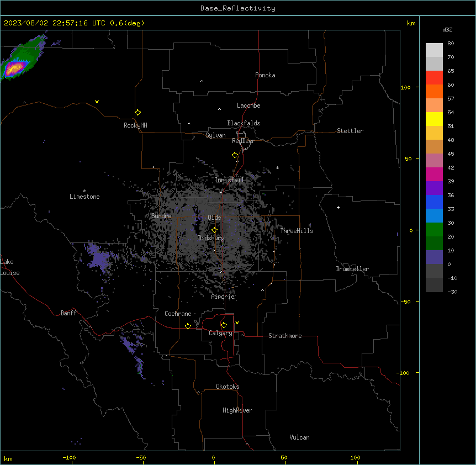Click the intense storm cell core at top-left
This screenshot has width=476, height=465.
[x=14, y=68]
